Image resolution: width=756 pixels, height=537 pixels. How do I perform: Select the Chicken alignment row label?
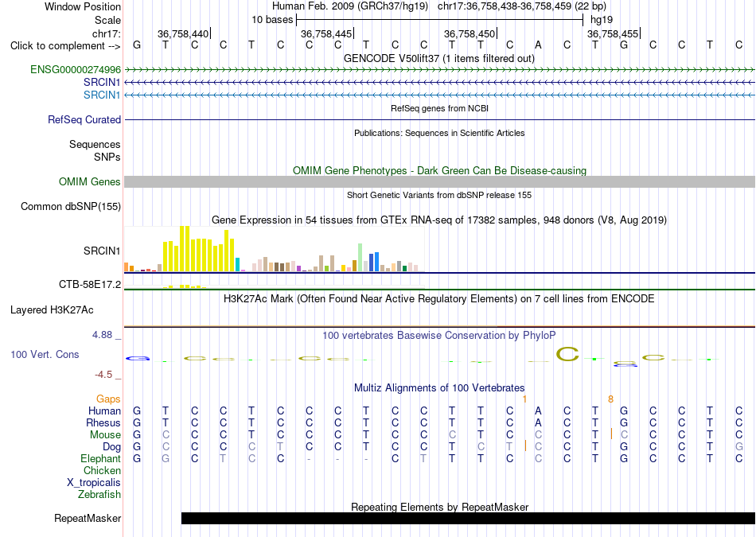102,470
